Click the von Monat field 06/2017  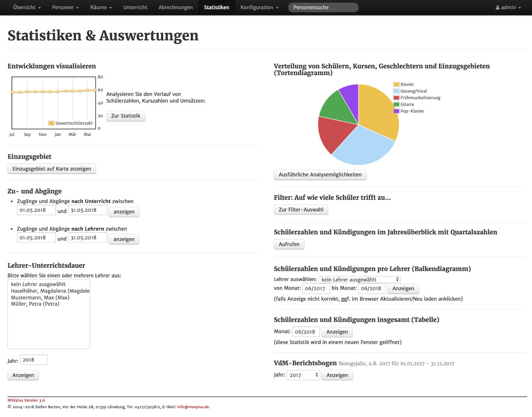coord(316,288)
